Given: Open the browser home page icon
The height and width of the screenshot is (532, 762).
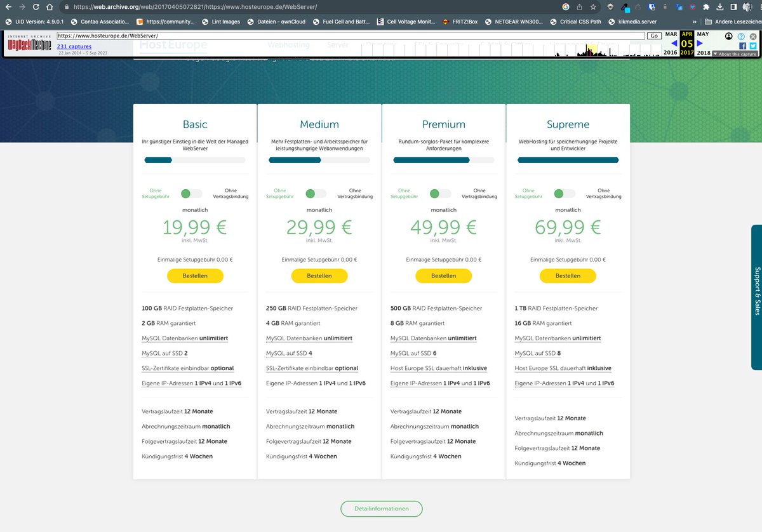Looking at the screenshot, I should click(51, 7).
